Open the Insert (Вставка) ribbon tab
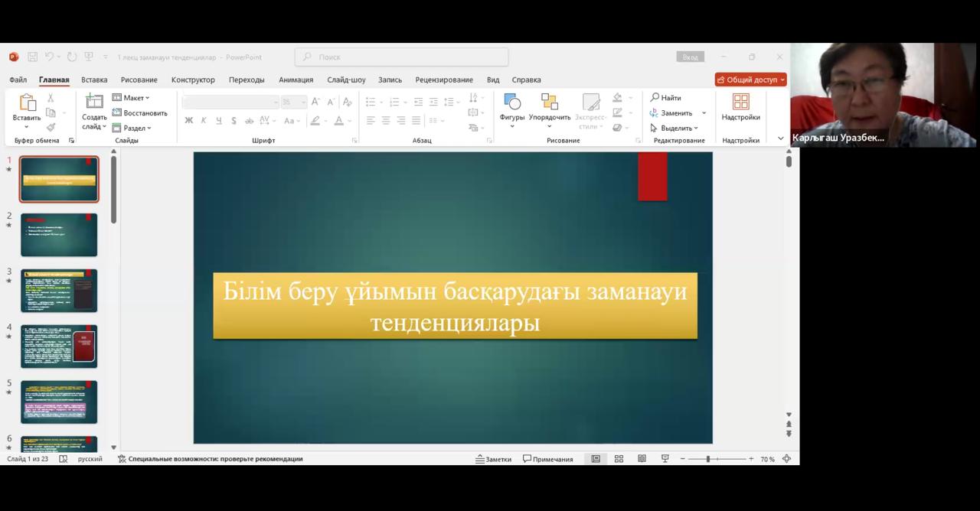 point(94,80)
